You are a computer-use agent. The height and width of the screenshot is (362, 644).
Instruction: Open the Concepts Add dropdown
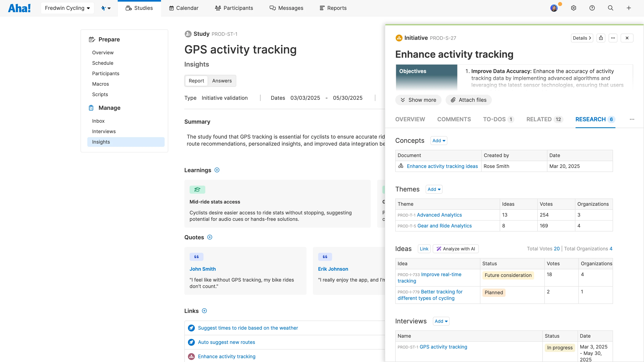(439, 141)
